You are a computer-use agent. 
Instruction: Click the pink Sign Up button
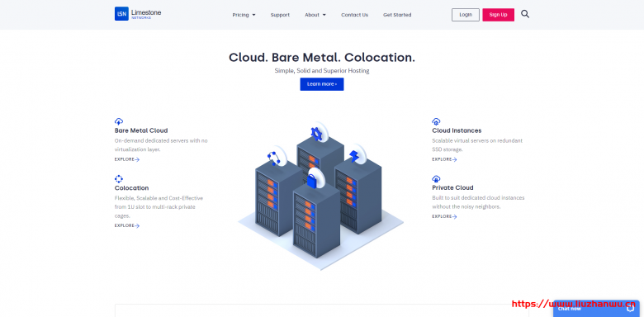498,15
